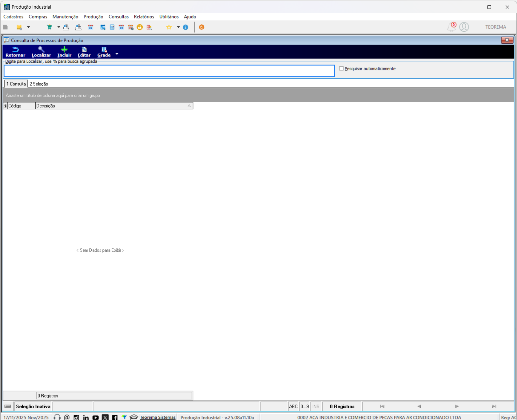Open the Consultas menu
Viewport: 517px width, 420px height.
click(118, 17)
